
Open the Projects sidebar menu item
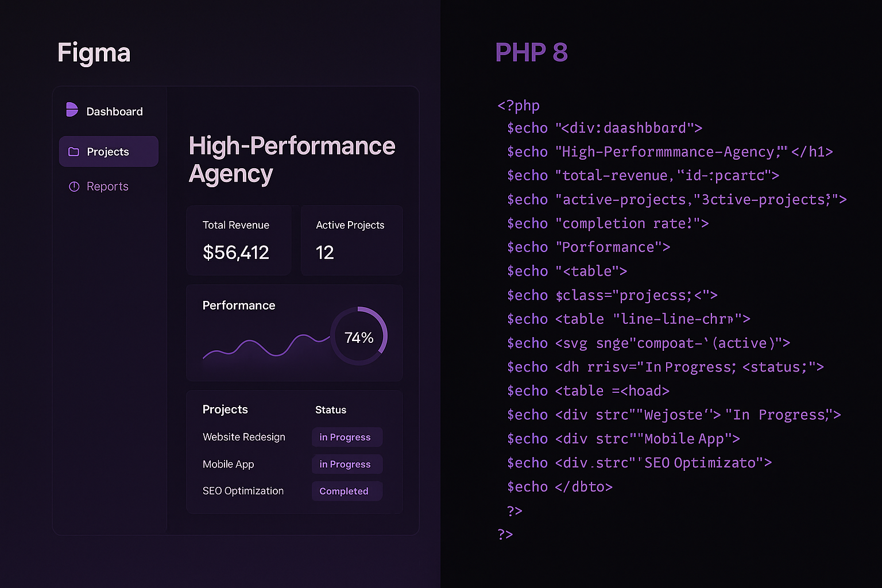109,152
